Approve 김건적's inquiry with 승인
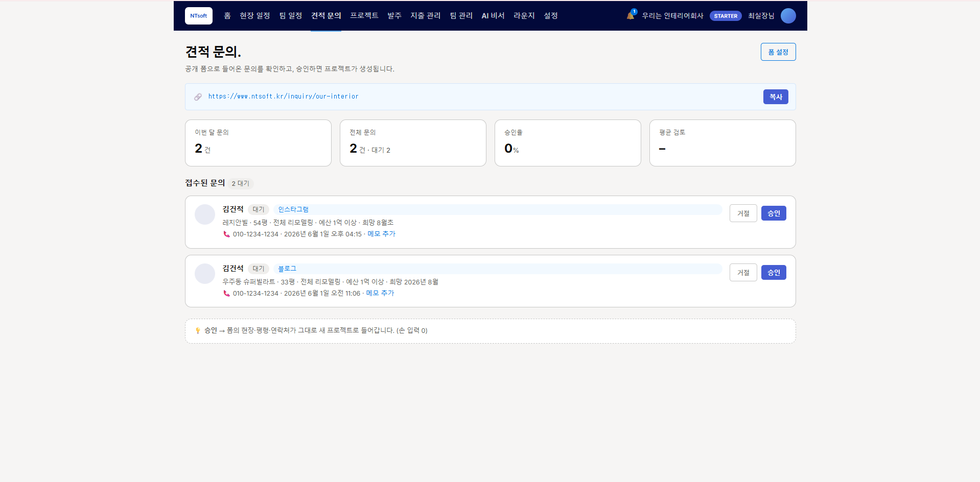Screen dimensions: 980x482 click(x=774, y=213)
